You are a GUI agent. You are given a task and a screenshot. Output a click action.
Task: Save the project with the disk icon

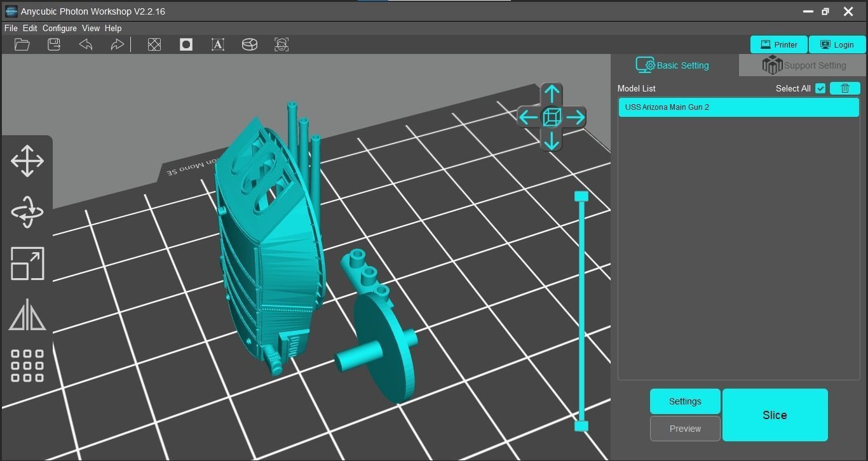point(54,44)
